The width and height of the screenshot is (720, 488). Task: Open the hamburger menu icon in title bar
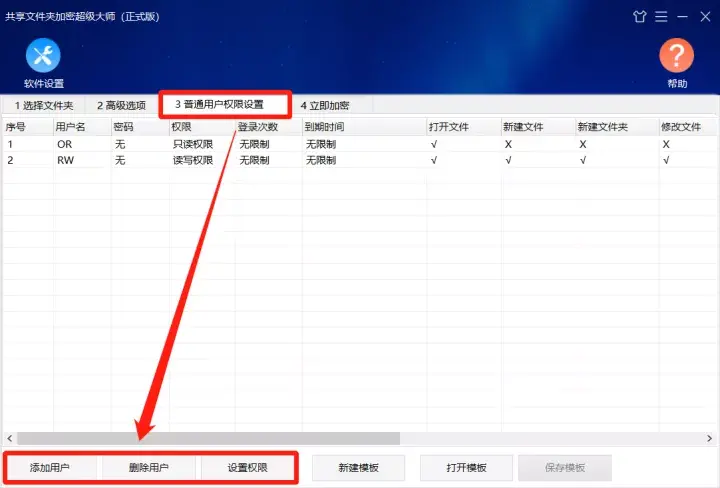[661, 17]
